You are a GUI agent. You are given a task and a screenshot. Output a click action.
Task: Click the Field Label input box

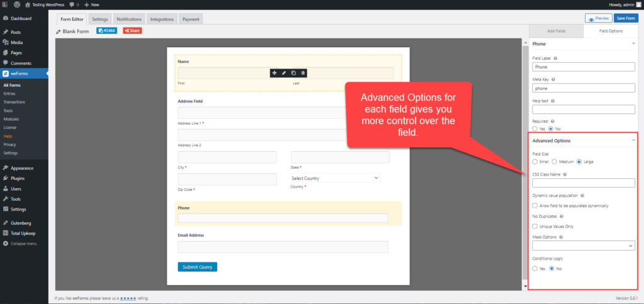coord(584,67)
